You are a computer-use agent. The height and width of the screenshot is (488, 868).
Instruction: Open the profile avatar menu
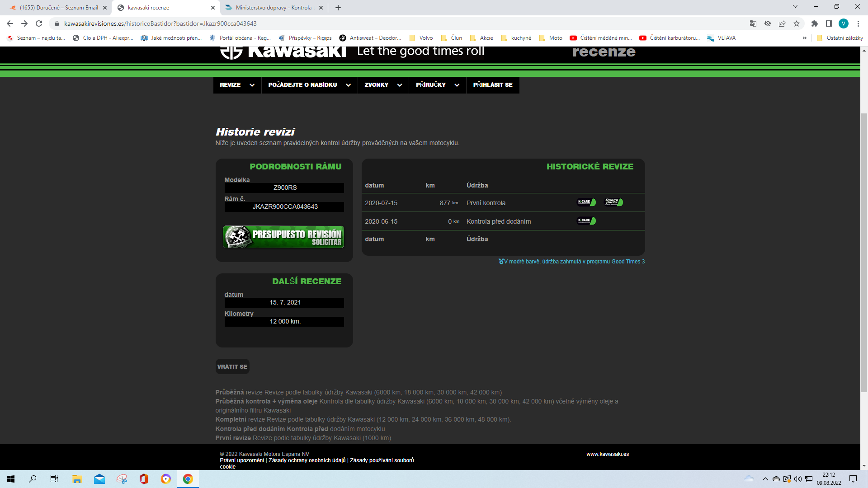click(844, 23)
